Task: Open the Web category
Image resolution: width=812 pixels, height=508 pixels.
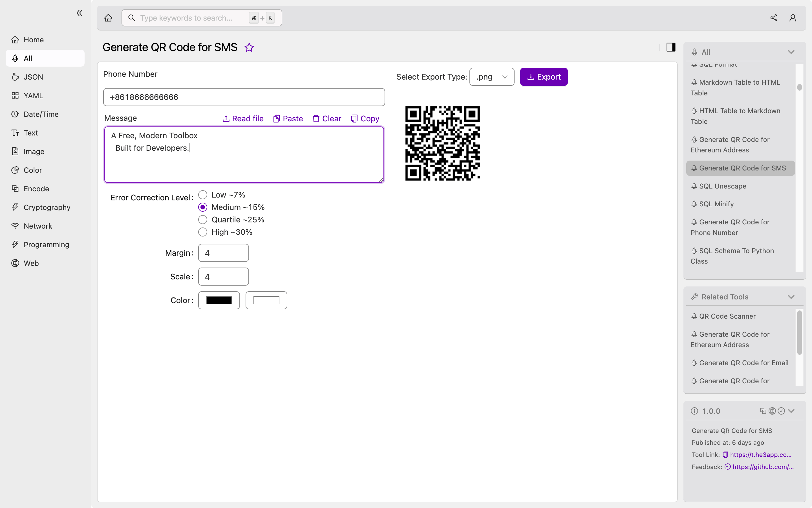Action: click(45, 263)
